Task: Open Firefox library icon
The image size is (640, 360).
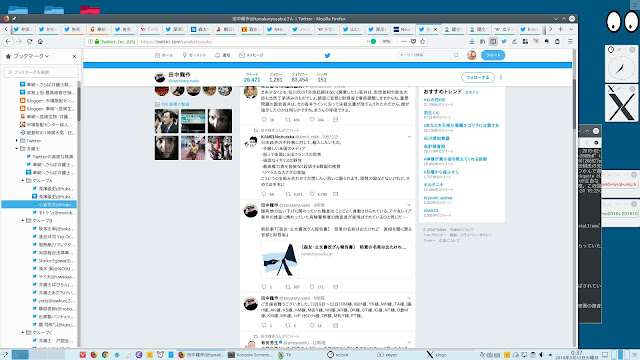Action: [x=482, y=41]
